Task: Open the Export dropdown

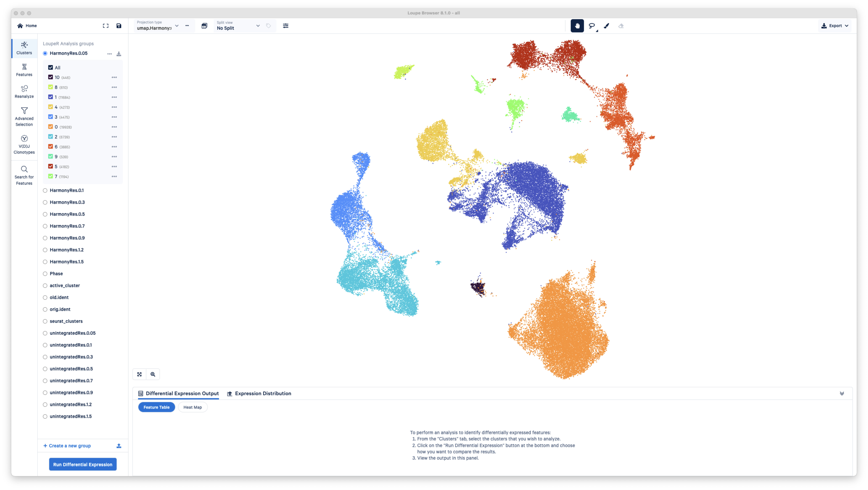Action: 835,26
